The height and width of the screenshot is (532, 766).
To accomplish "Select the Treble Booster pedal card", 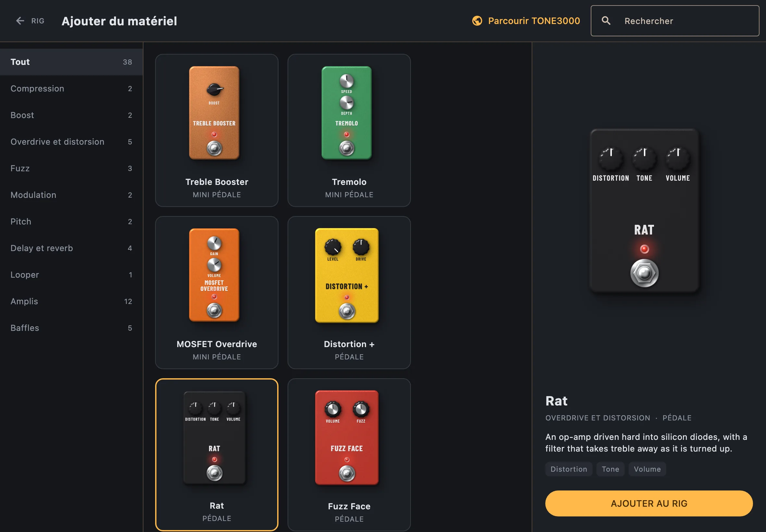I will (217, 130).
